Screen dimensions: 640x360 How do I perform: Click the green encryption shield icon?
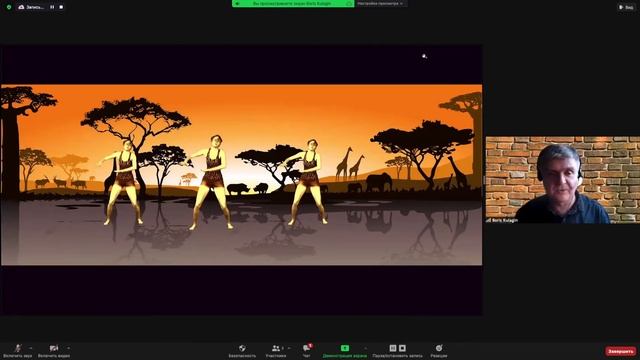coord(9,7)
